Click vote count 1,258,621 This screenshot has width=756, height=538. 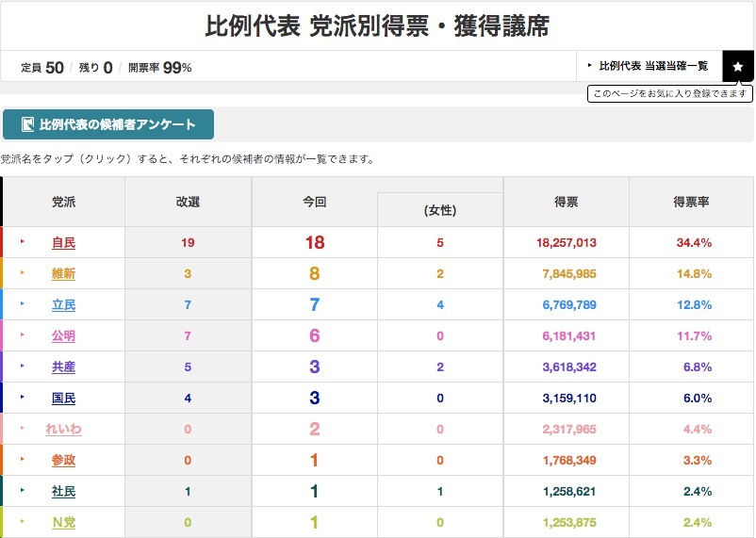[x=569, y=491]
